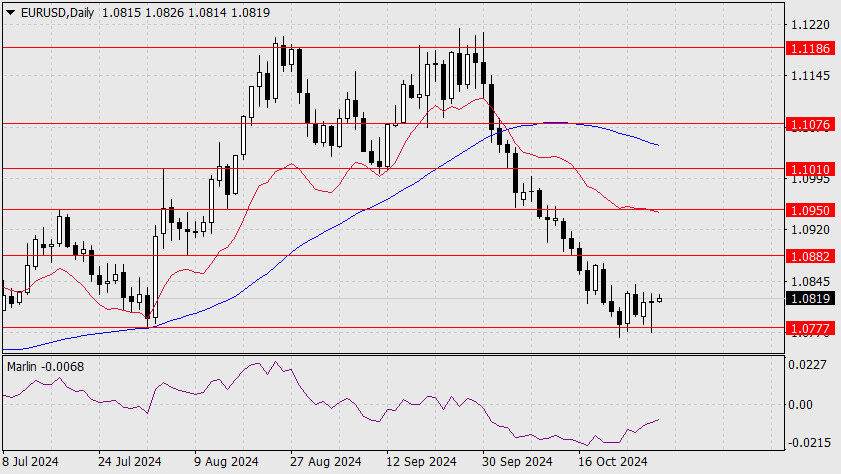Click the 30 Sep 2024 date label
Viewport: 841px width, 474px height.
tap(517, 461)
